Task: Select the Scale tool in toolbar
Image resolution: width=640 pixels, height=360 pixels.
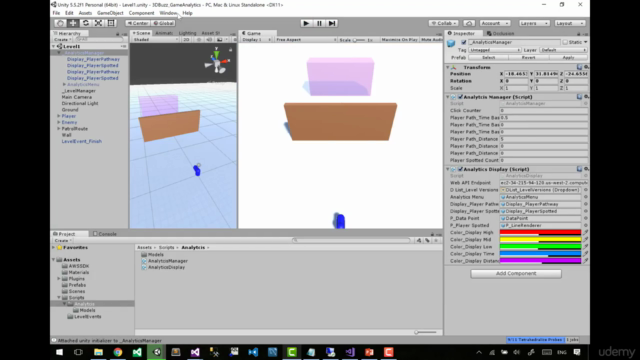Action: tap(98, 23)
